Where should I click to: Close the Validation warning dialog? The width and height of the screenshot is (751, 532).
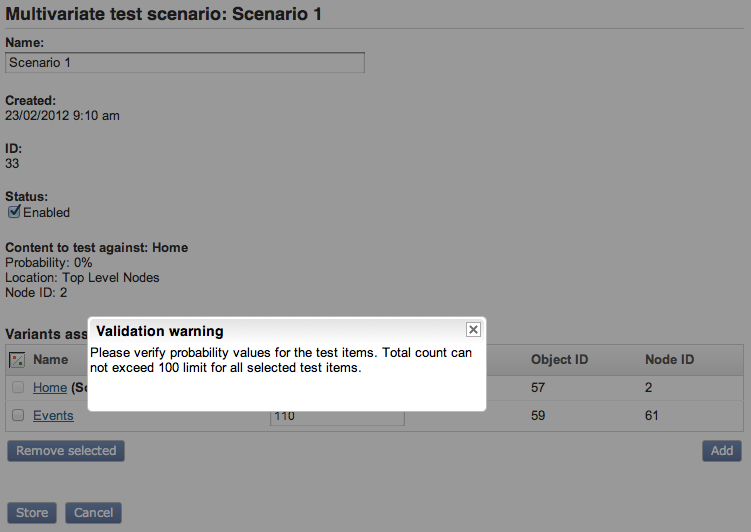pos(474,330)
